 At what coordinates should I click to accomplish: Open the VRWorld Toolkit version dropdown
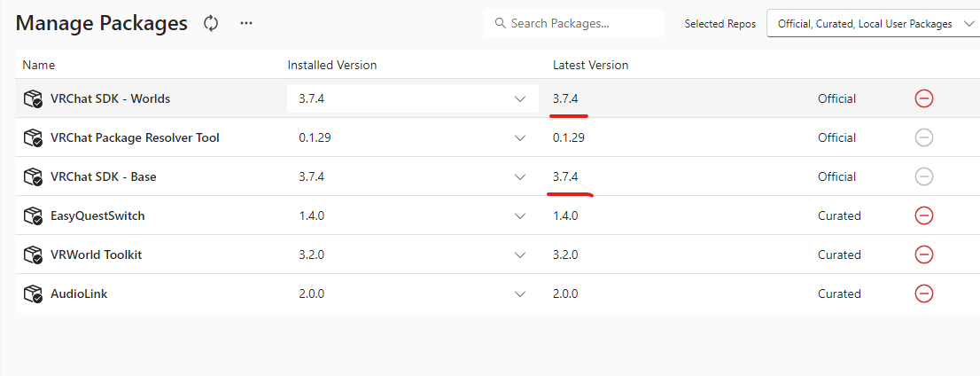[520, 255]
